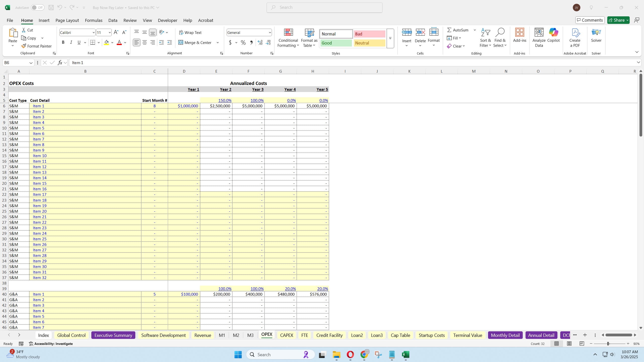The width and height of the screenshot is (644, 362).
Task: Toggle Italic formatting
Action: pyautogui.click(x=71, y=42)
